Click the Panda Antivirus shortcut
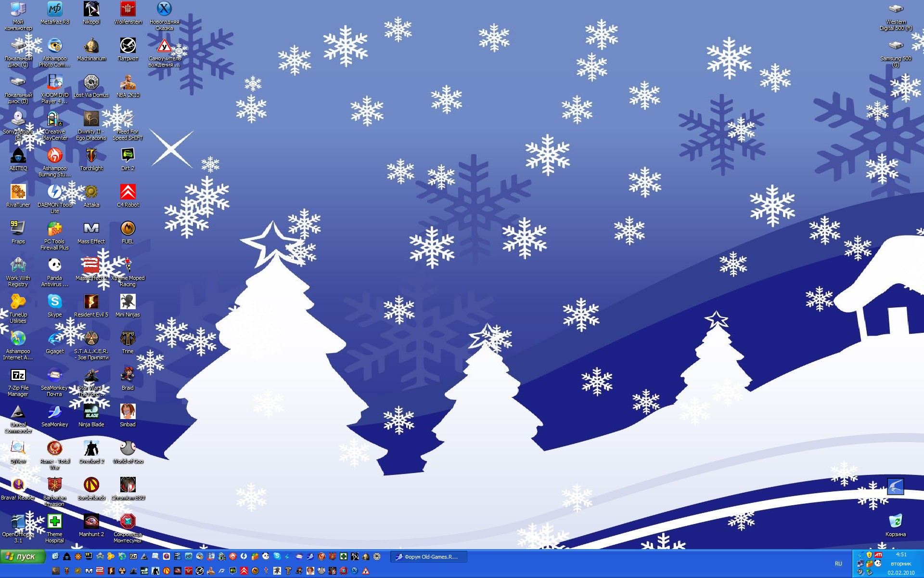 coord(54,265)
